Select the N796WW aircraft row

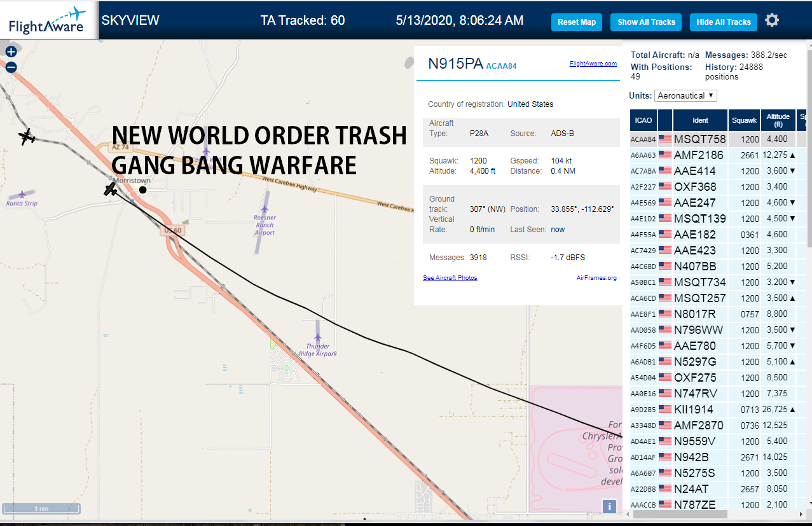718,330
